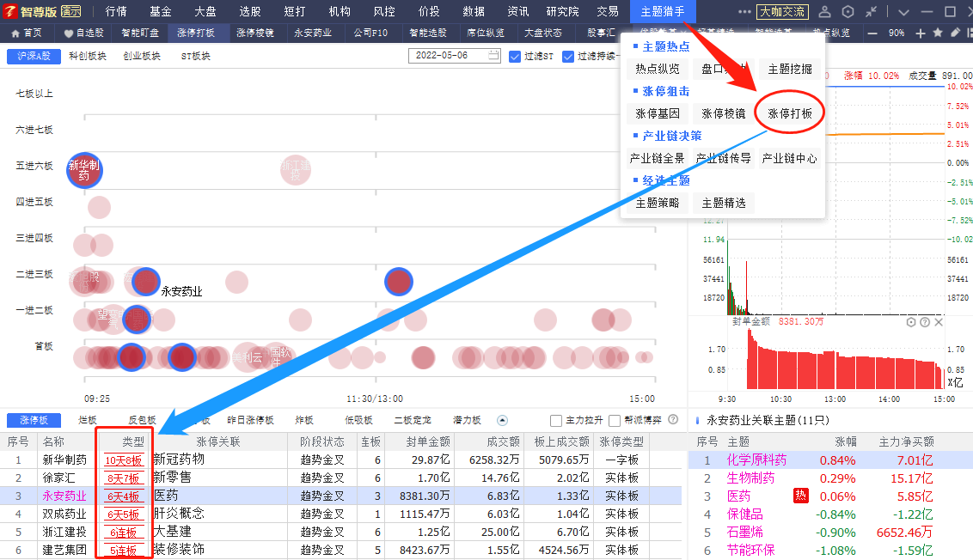Open 自选股 via its heart icon
Viewport: 973px width, 560px height.
tap(68, 33)
